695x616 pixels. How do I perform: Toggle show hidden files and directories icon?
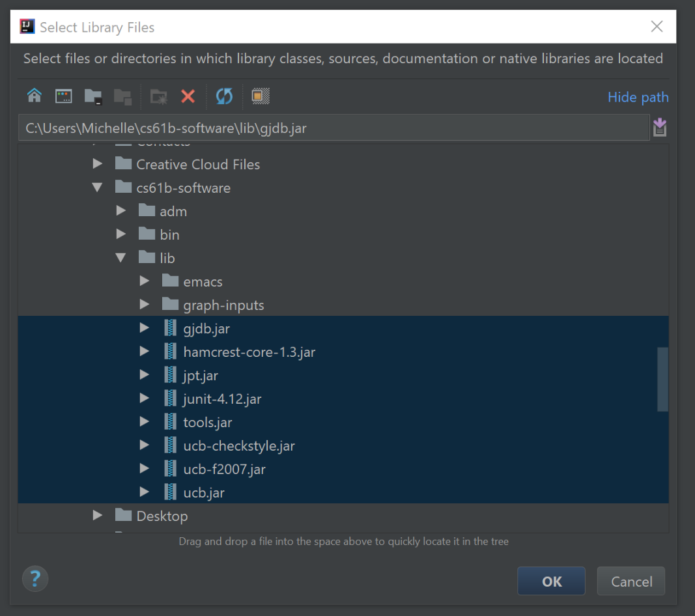261,96
